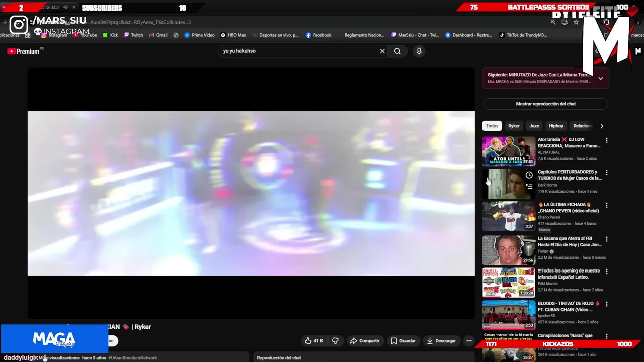This screenshot has height=362, width=644.
Task: Click the Descargar download button
Action: click(x=441, y=341)
